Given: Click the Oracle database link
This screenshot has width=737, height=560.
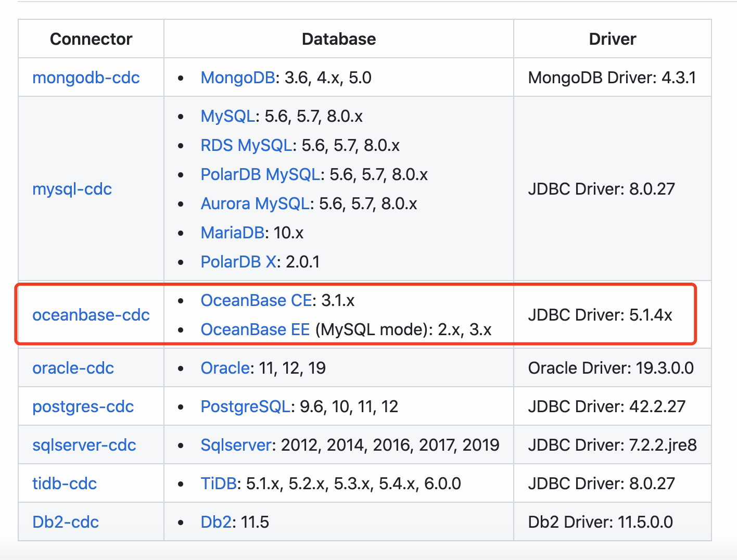Looking at the screenshot, I should [225, 368].
